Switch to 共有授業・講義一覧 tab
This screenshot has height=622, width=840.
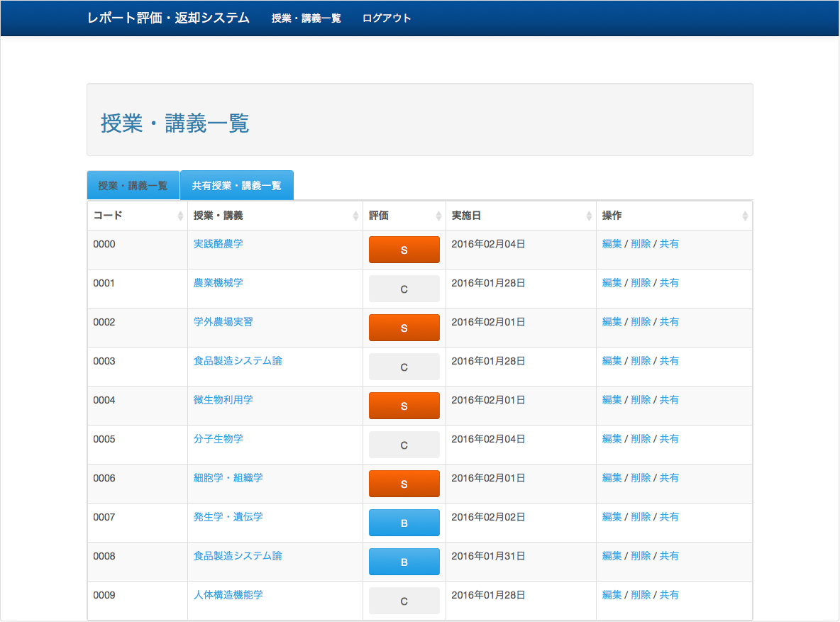click(x=236, y=186)
